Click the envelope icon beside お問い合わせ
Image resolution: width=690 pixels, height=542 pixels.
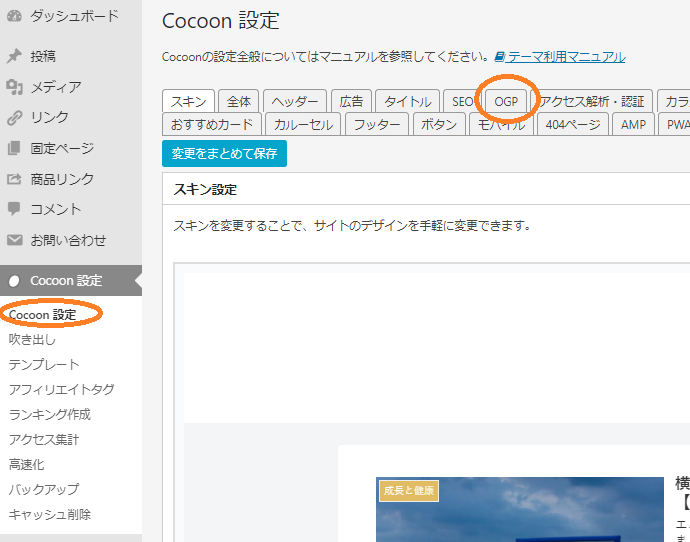click(x=14, y=240)
